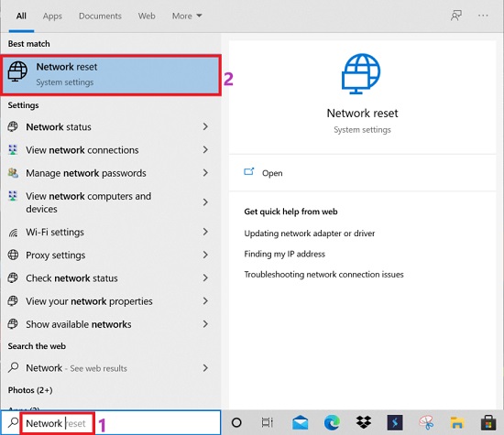Viewport: 504px width, 435px height.
Task: Click the Proxy settings globe icon
Action: click(x=13, y=255)
